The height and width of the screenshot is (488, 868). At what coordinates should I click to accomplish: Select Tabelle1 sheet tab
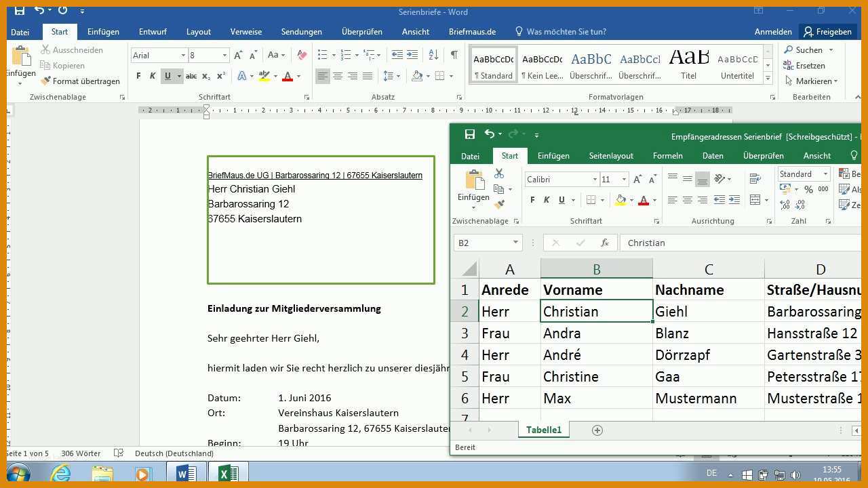point(544,430)
